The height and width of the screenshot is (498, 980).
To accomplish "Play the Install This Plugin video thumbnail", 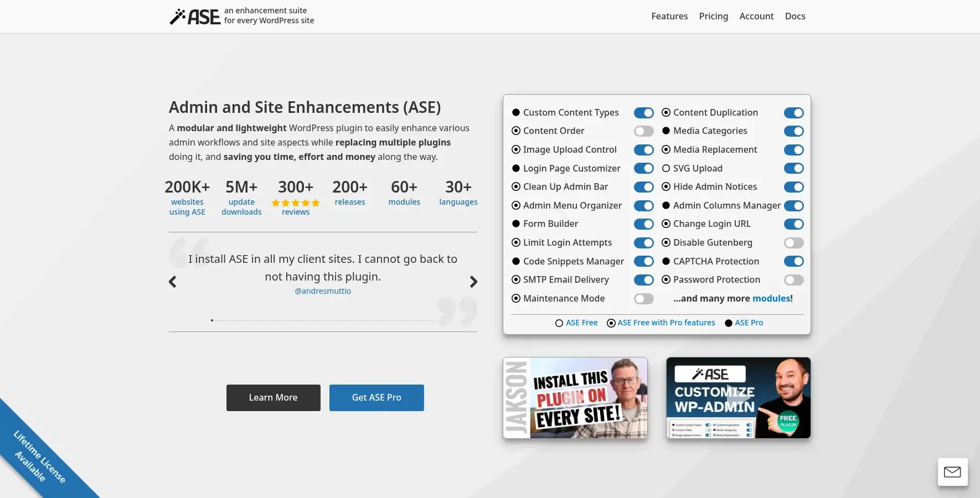I will click(x=575, y=398).
